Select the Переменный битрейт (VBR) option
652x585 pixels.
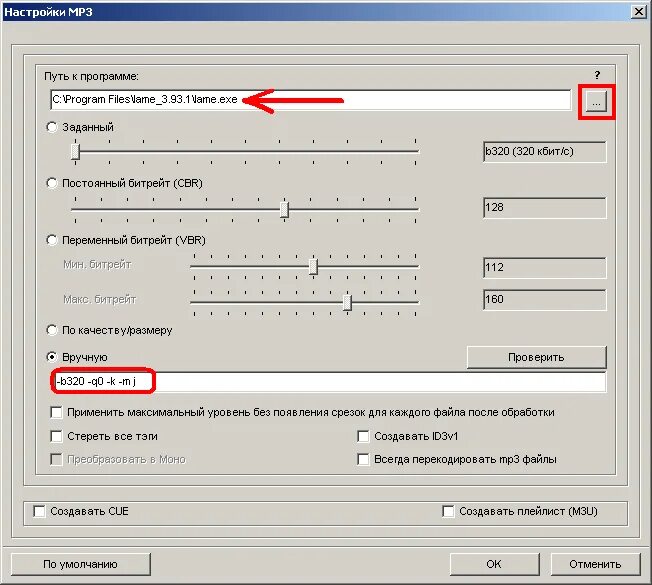[52, 240]
